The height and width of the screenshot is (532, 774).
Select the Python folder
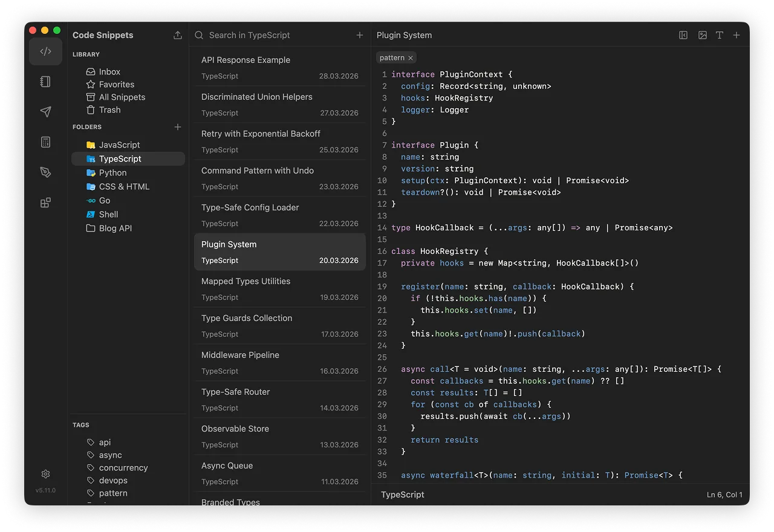click(128, 172)
